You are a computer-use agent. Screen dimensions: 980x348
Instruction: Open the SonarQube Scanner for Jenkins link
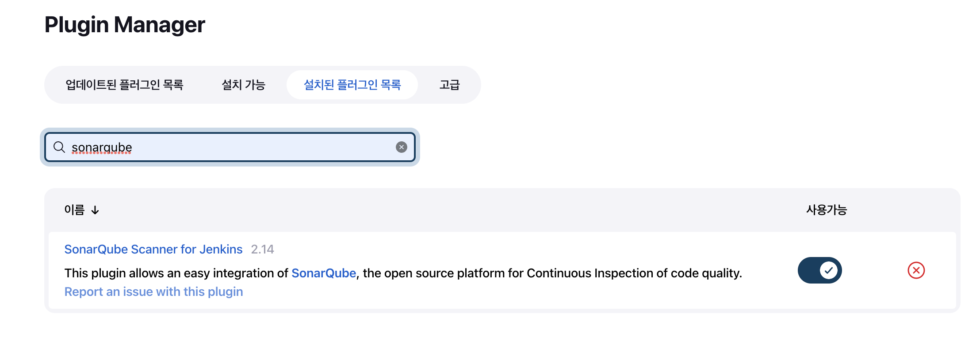[x=153, y=249]
